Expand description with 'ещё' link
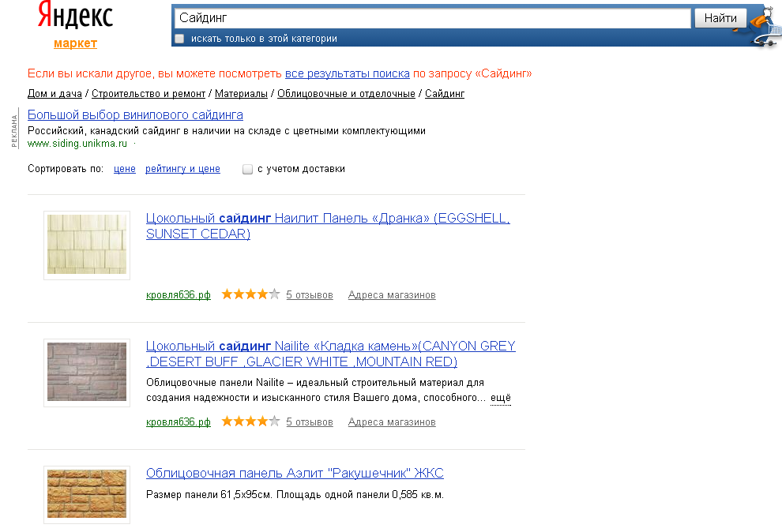The image size is (782, 532). (501, 398)
